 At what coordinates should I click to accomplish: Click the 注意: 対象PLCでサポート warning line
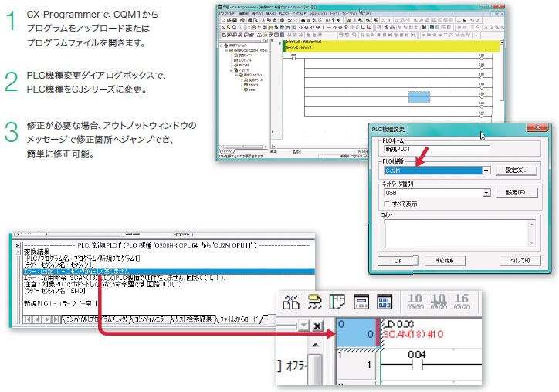[x=103, y=284]
